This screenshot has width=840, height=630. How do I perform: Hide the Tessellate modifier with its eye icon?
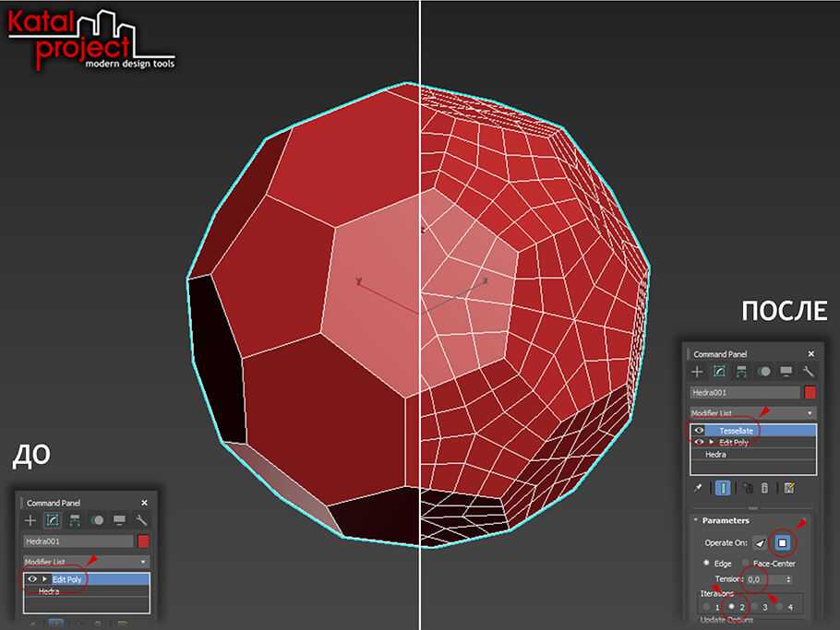click(699, 431)
